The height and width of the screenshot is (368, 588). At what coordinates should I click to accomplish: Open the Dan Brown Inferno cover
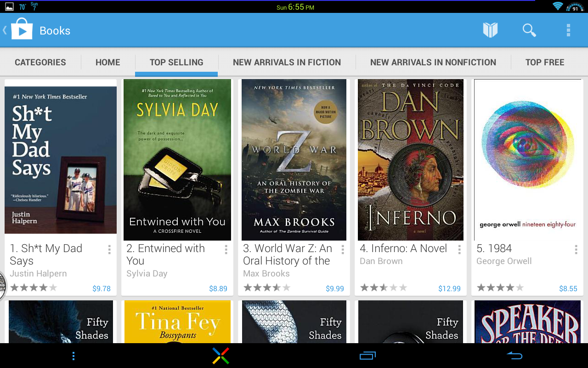pos(411,160)
